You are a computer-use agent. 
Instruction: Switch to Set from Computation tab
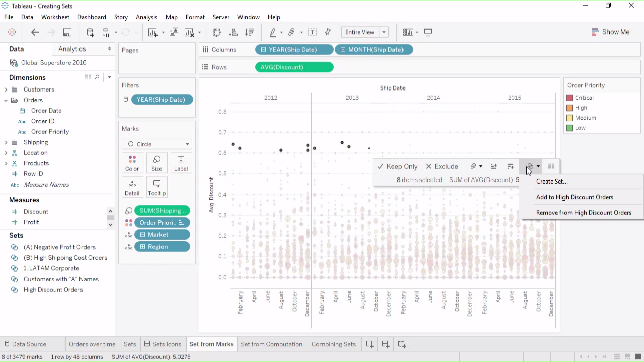271,344
